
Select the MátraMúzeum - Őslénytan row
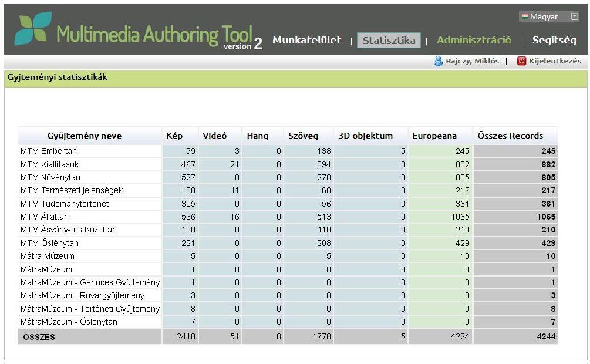[x=69, y=322]
